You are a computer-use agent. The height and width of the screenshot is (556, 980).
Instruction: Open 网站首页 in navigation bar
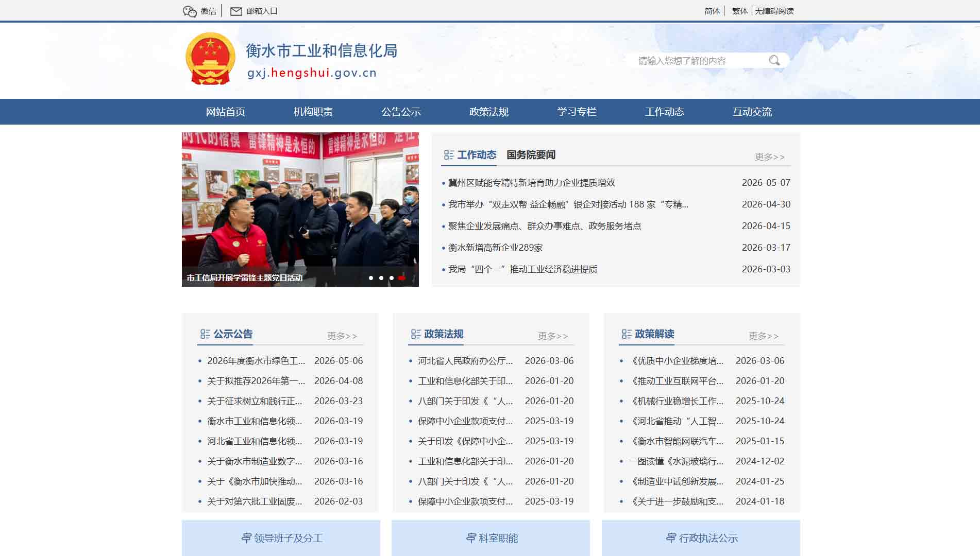click(225, 112)
